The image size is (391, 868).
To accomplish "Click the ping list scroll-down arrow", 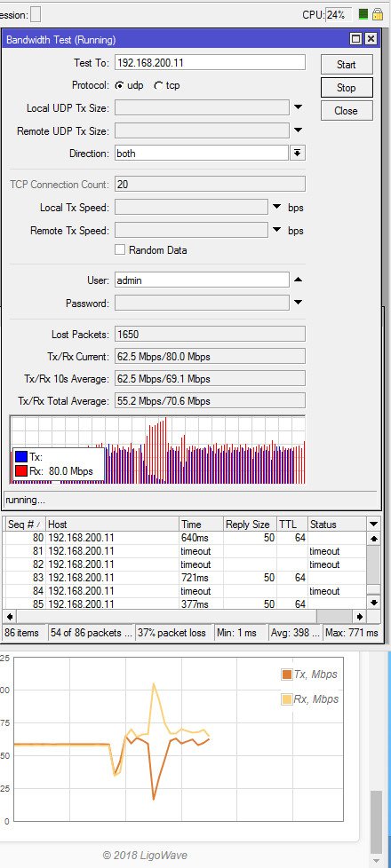I will (374, 603).
